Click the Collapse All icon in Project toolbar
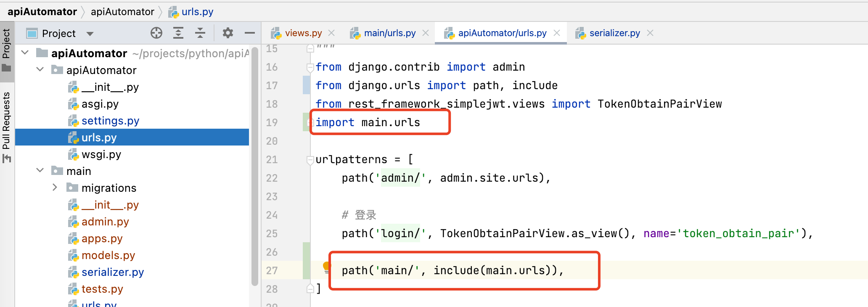868x307 pixels. pos(200,33)
